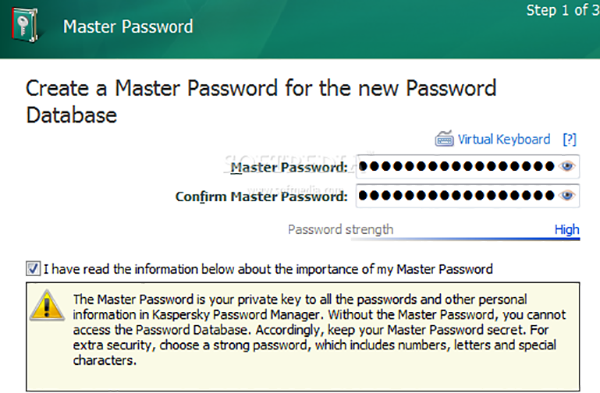Click the password strength bar
600x393 pixels.
(x=465, y=239)
